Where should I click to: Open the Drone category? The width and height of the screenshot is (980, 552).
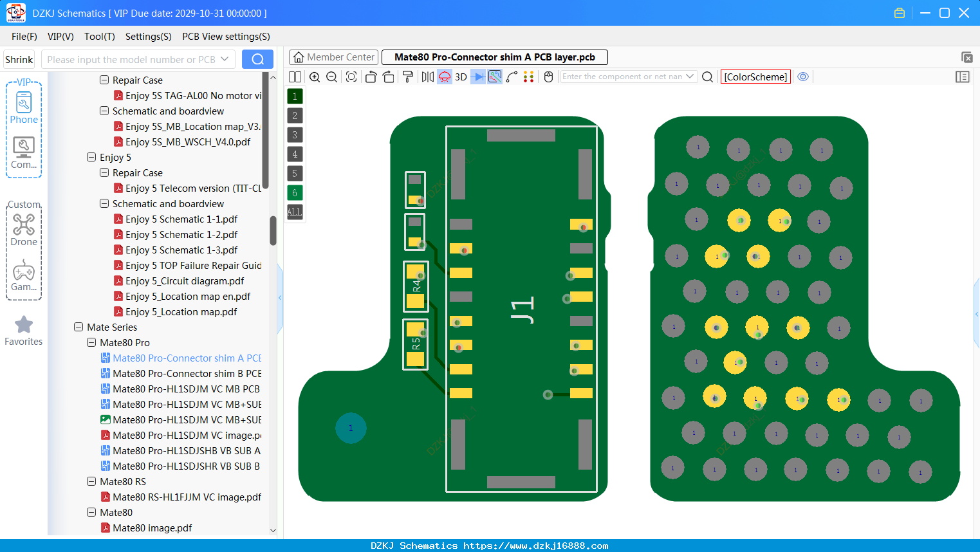(x=24, y=230)
